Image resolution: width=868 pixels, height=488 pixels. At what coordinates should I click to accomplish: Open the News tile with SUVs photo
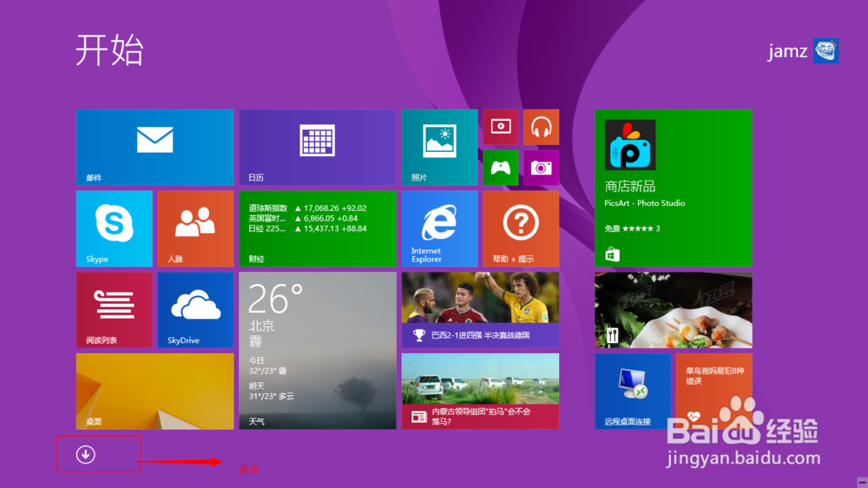pyautogui.click(x=480, y=392)
